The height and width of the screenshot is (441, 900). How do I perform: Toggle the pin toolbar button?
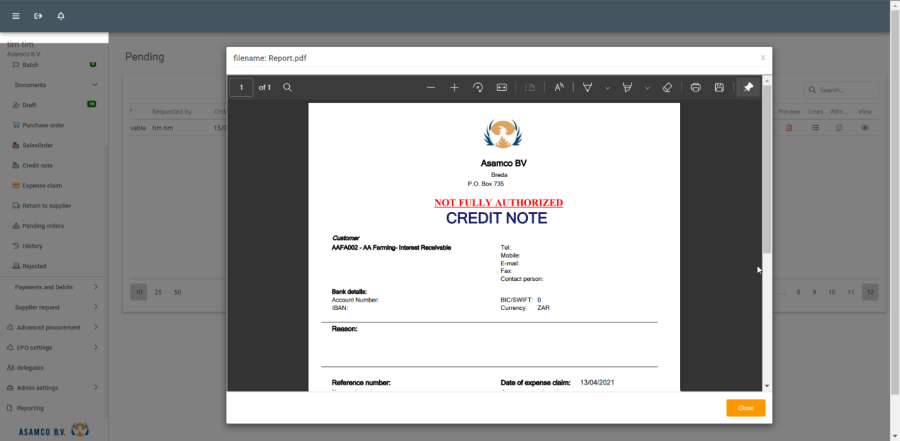pos(748,88)
